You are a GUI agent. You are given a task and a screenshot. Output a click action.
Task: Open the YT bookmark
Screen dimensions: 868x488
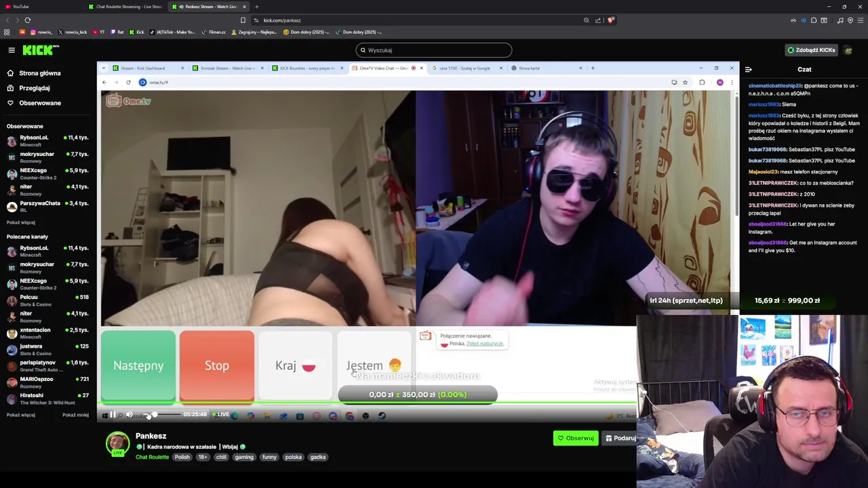coord(99,32)
